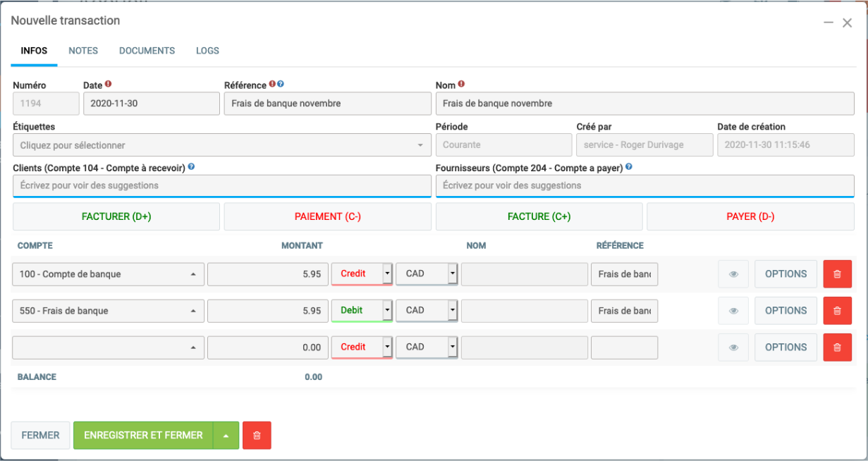Open the Debit type dropdown on second row
868x461 pixels.
[386, 311]
